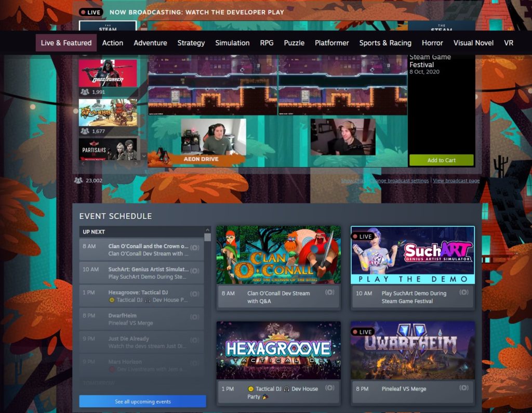Click See all upcoming events button

click(x=142, y=402)
